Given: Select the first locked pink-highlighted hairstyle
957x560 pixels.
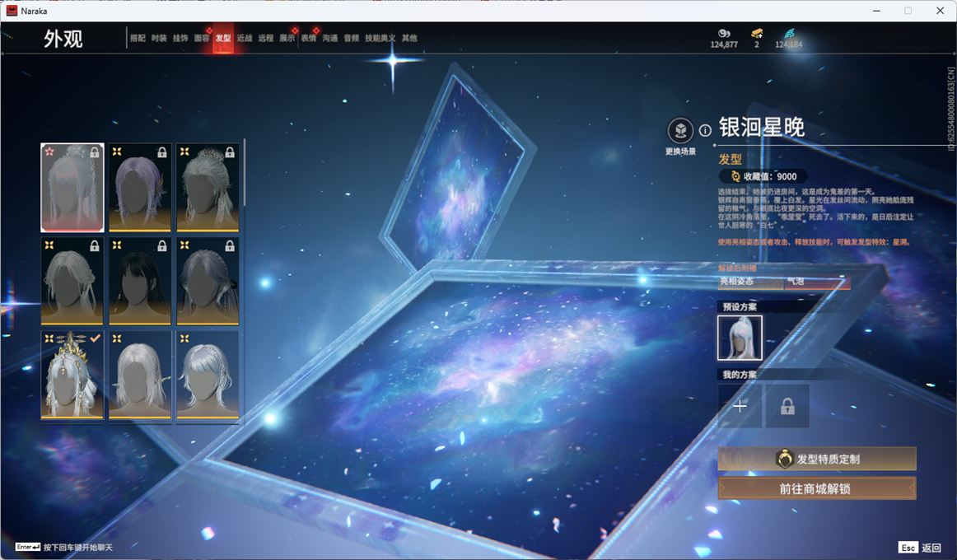Looking at the screenshot, I should [x=72, y=187].
